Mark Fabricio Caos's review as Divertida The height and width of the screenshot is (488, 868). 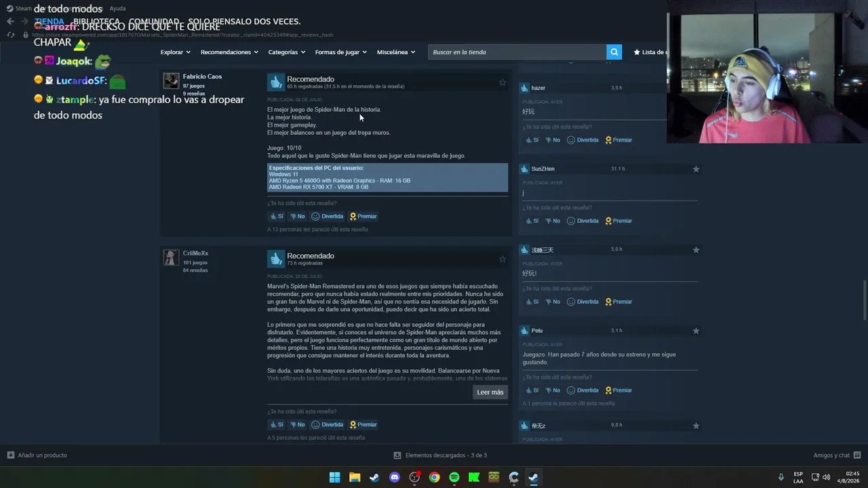[x=328, y=216]
